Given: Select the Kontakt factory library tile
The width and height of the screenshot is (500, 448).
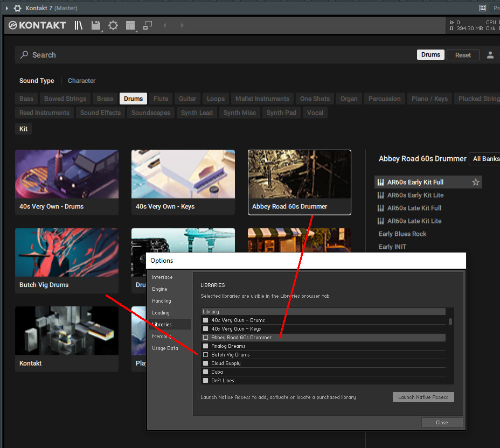Looking at the screenshot, I should pos(67,339).
